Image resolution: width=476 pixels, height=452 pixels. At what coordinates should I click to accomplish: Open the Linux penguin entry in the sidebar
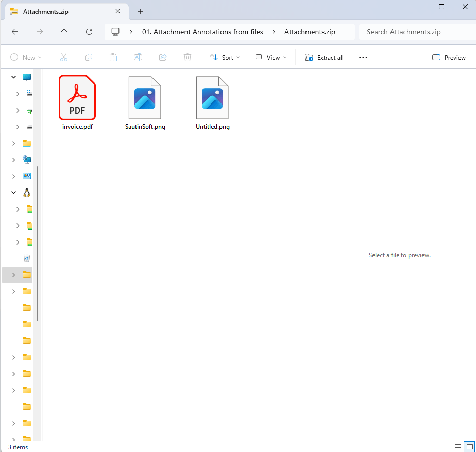(x=26, y=192)
